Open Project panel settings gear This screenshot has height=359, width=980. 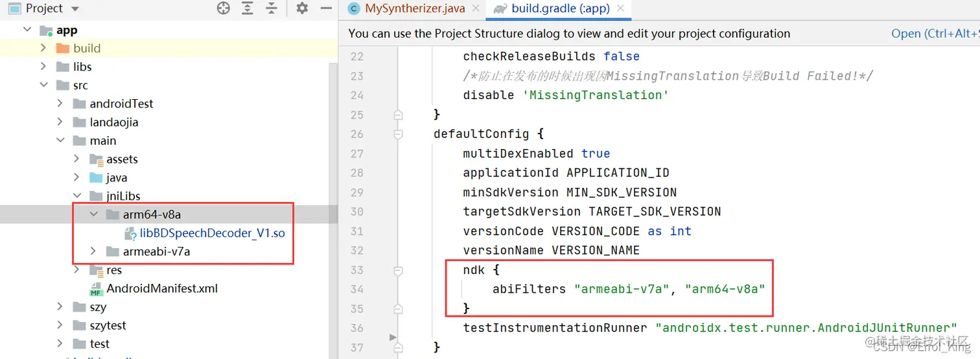pos(302,8)
